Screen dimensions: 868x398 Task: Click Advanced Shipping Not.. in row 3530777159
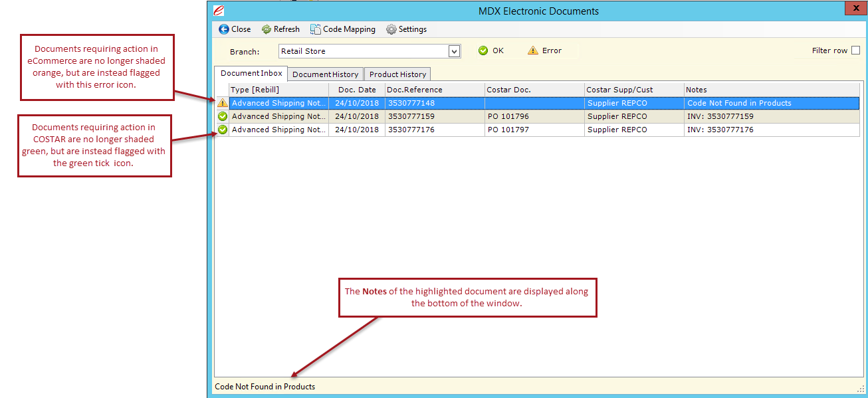click(x=278, y=116)
